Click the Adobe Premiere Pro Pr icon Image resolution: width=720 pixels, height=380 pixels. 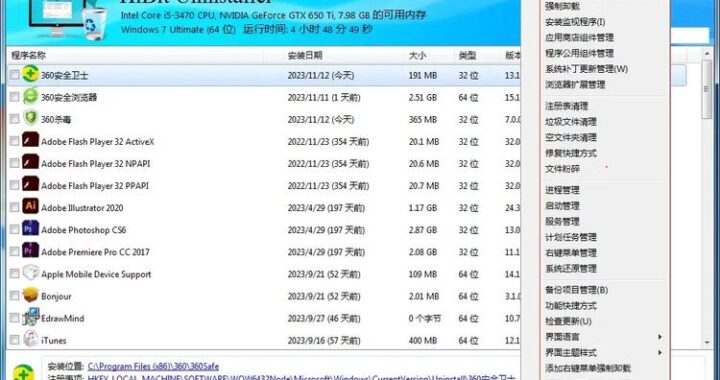coord(30,250)
